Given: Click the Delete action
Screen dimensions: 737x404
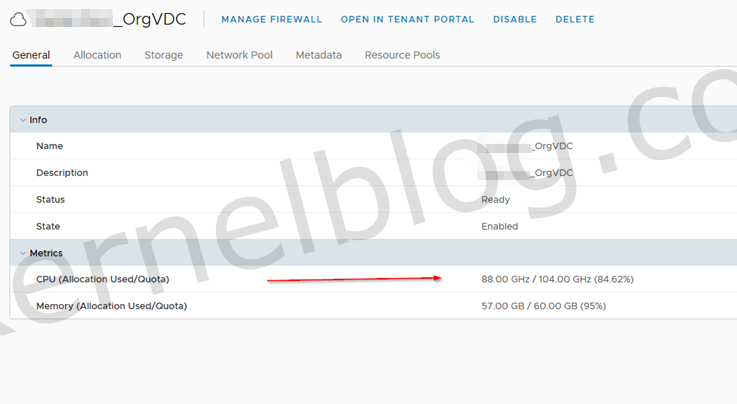Looking at the screenshot, I should pos(575,19).
